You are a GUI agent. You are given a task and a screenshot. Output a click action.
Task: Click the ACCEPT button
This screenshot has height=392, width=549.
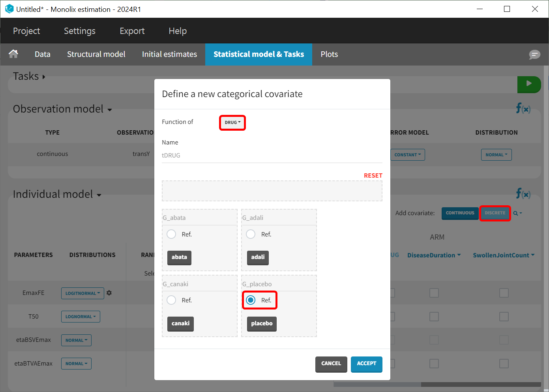(366, 364)
